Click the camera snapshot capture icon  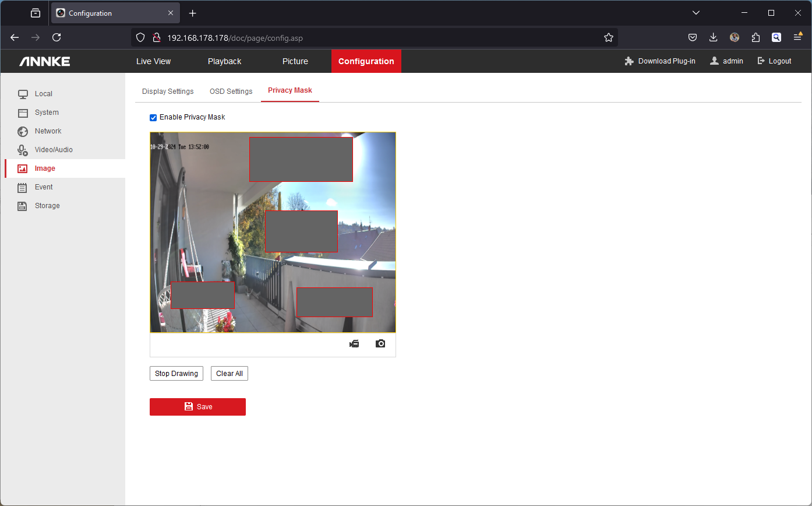(x=380, y=344)
